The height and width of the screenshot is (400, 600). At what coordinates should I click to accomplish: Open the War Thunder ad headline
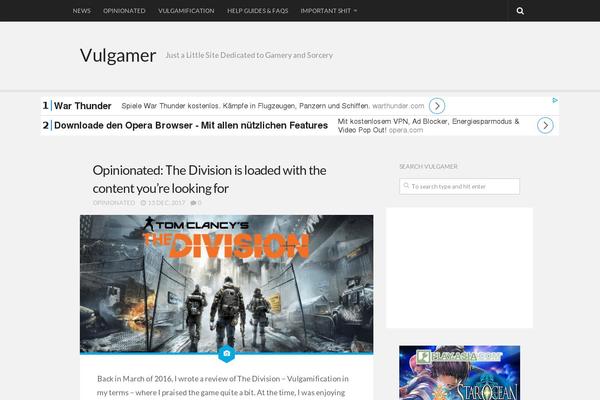(83, 106)
